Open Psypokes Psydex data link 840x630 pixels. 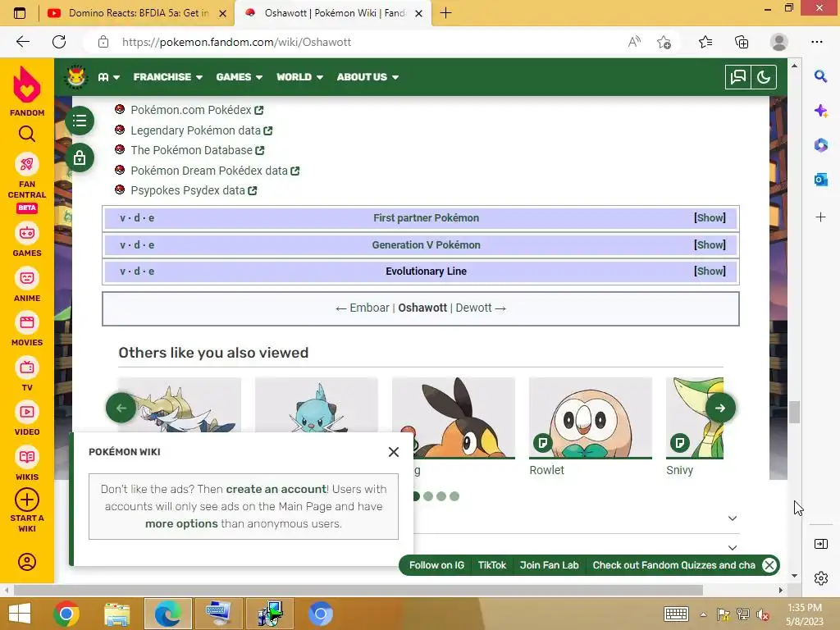tap(194, 190)
